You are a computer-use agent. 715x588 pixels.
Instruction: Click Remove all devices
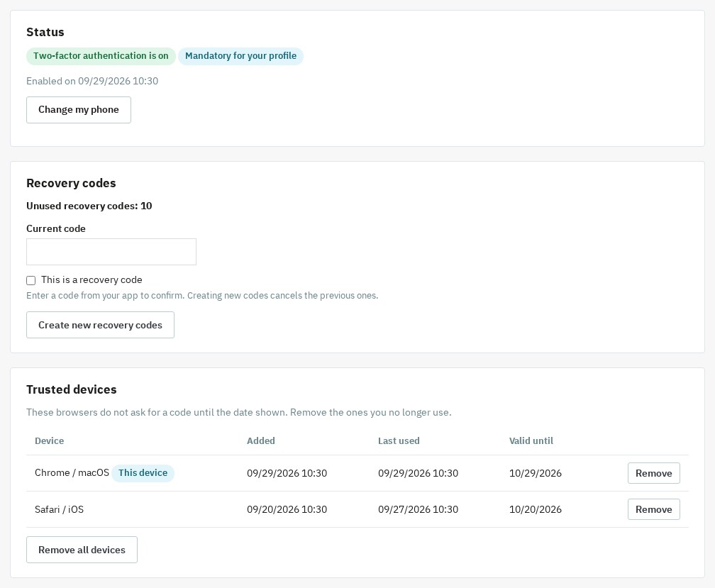tap(82, 550)
